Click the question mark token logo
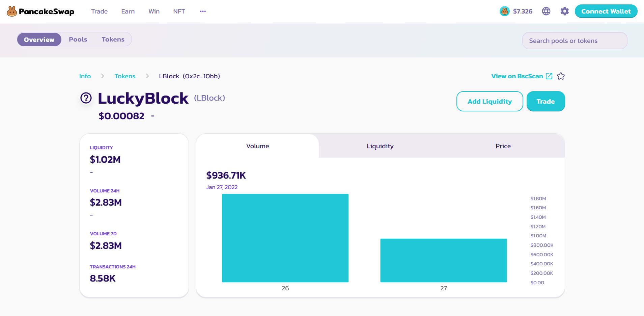644x316 pixels. (x=86, y=98)
